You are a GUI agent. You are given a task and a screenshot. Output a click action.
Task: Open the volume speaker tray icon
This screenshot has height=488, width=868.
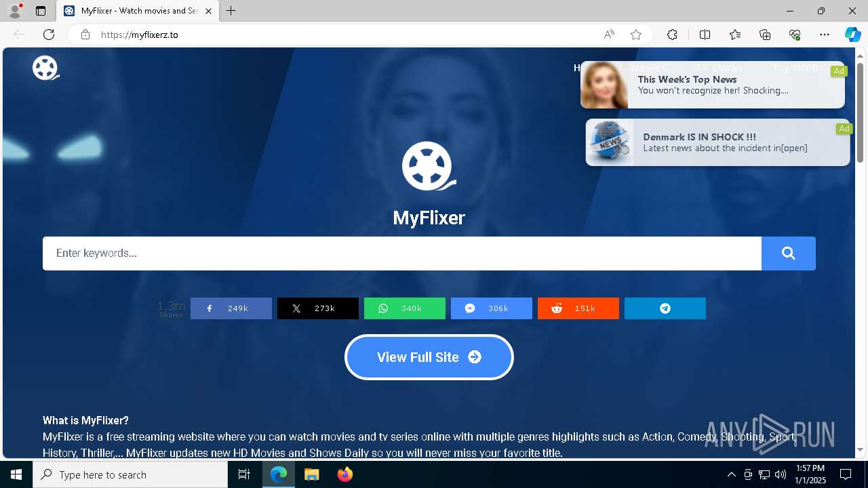pyautogui.click(x=781, y=474)
